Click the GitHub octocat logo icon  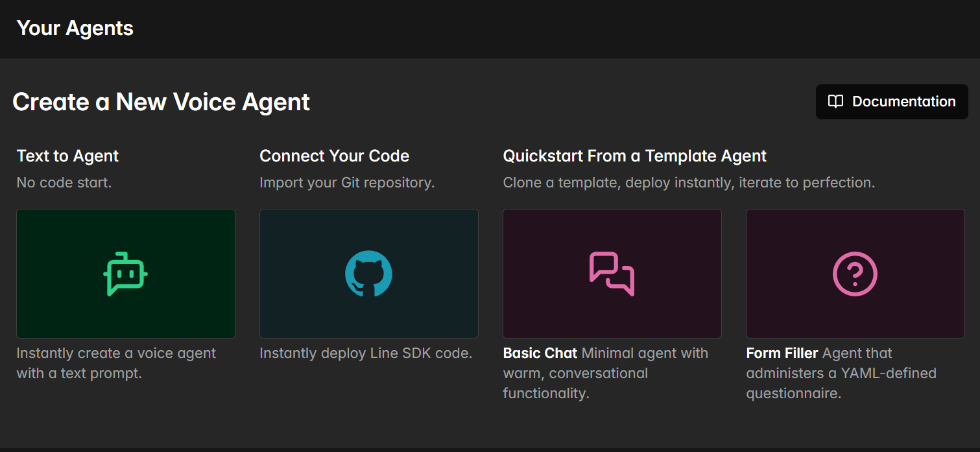(368, 274)
